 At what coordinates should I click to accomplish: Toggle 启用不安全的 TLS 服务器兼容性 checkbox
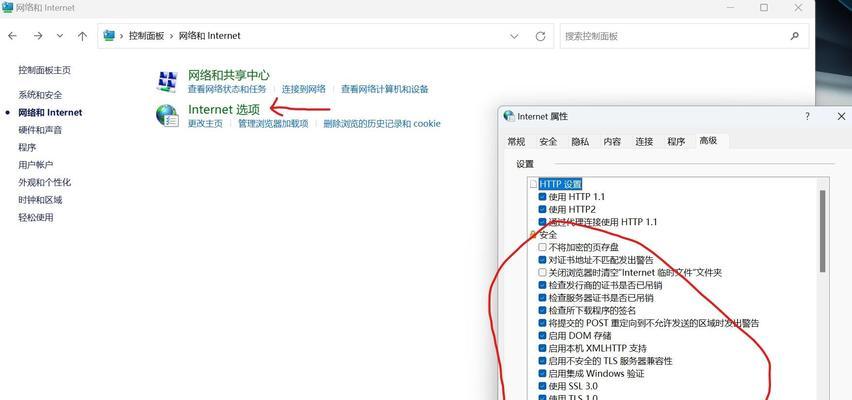pyautogui.click(x=542, y=361)
